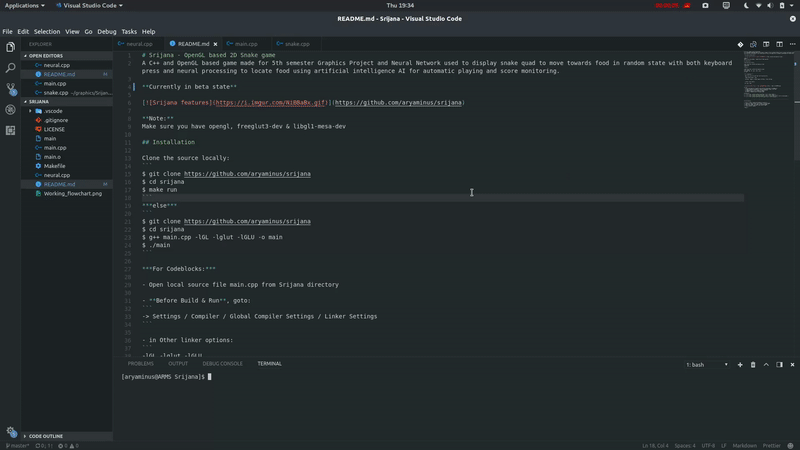This screenshot has height=450, width=800.
Task: Open the Extensions view icon
Action: click(x=10, y=131)
